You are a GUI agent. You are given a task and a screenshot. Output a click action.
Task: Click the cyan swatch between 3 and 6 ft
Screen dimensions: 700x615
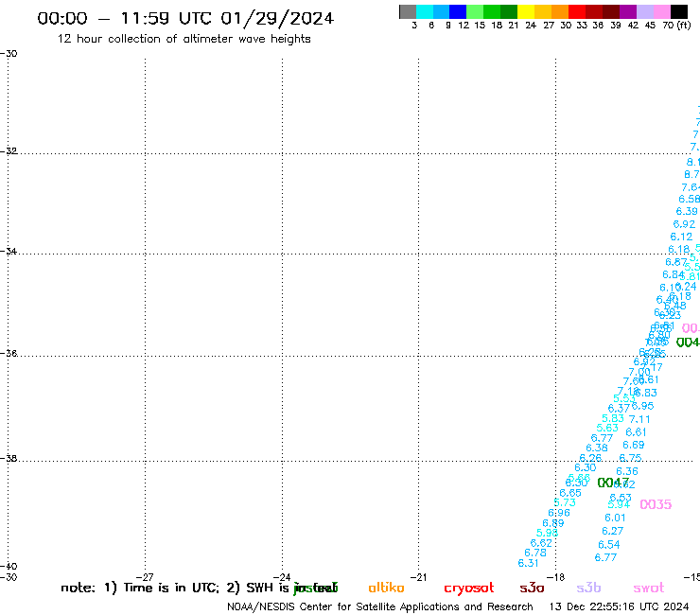point(424,11)
